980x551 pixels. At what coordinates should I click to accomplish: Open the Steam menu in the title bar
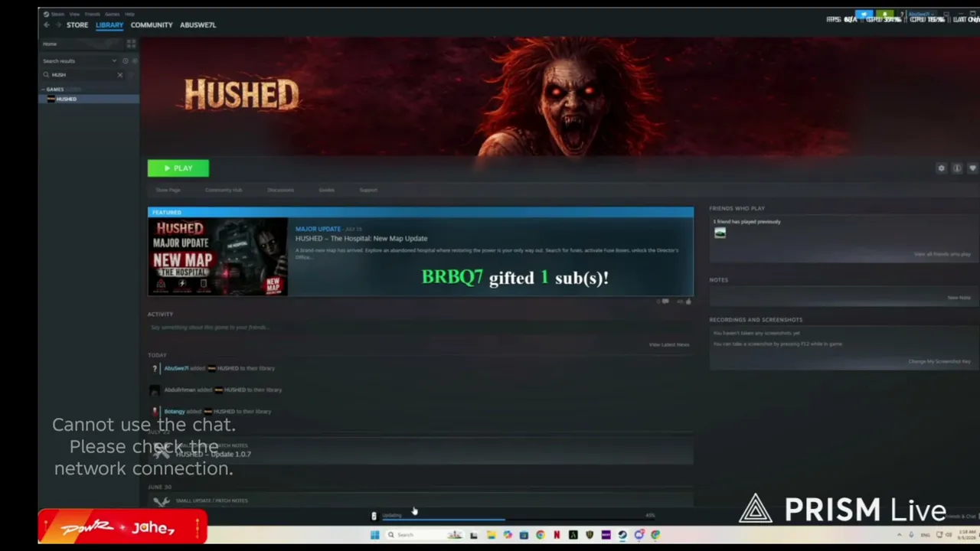[x=57, y=14]
